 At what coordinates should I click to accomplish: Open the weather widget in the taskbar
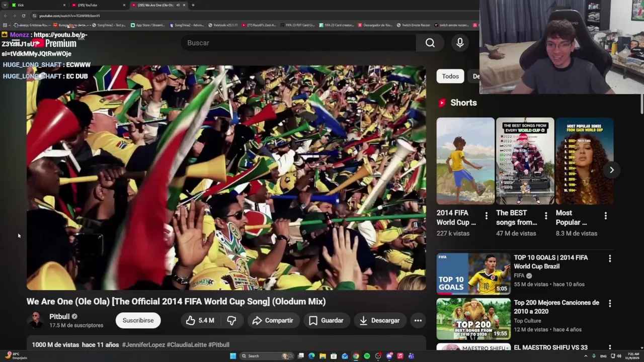[15, 356]
